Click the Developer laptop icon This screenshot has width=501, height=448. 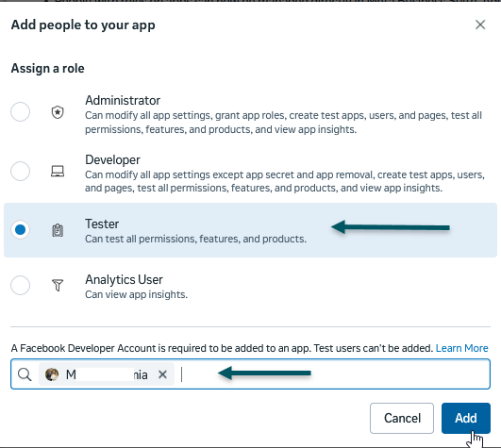[x=58, y=171]
